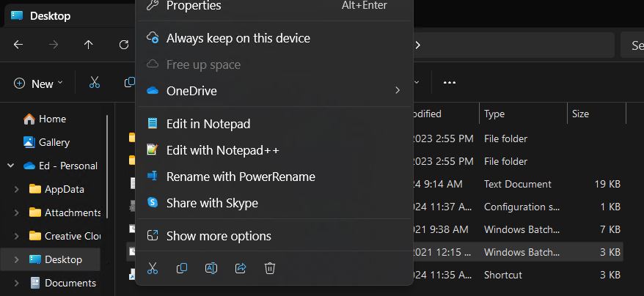Image resolution: width=644 pixels, height=296 pixels.
Task: Select Show more options
Action: [274, 236]
